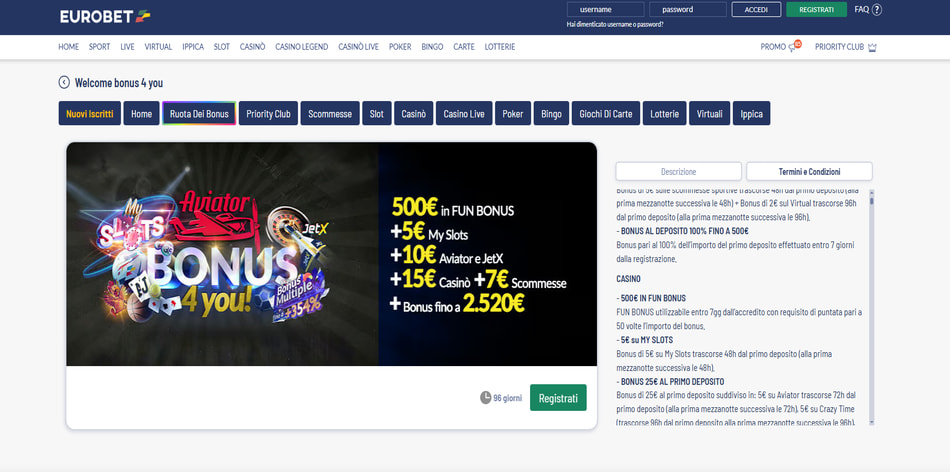This screenshot has width=950, height=472.
Task: Open IPPICA in top navigation
Action: click(x=193, y=47)
